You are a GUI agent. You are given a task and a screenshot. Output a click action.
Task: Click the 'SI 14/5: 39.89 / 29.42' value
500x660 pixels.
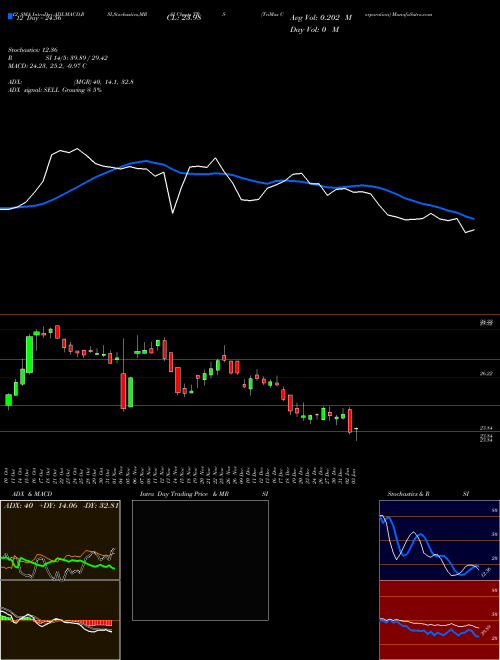77,58
